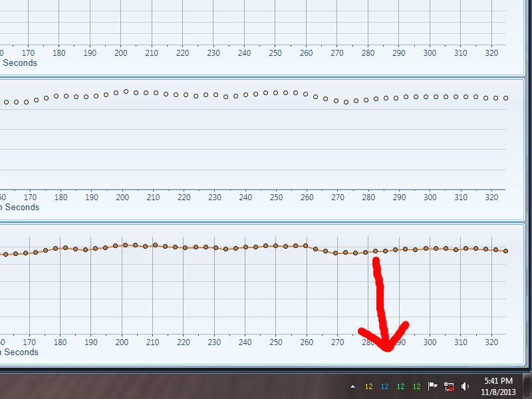Click the teal 12 tray icon
Image resolution: width=532 pixels, height=399 pixels.
[x=400, y=386]
